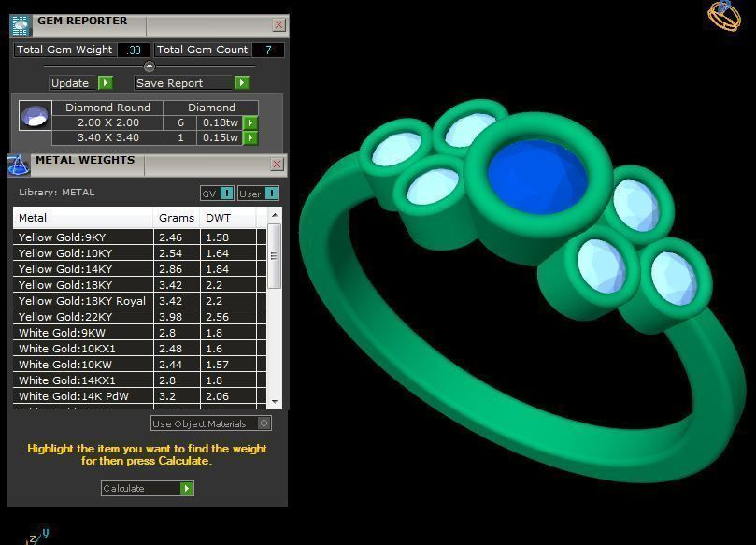Close the Metal Weights panel
The height and width of the screenshot is (545, 756).
277,165
